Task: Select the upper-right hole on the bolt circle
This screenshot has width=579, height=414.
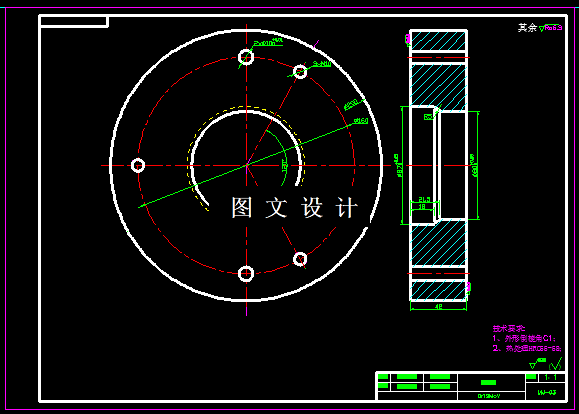Action: pos(300,71)
